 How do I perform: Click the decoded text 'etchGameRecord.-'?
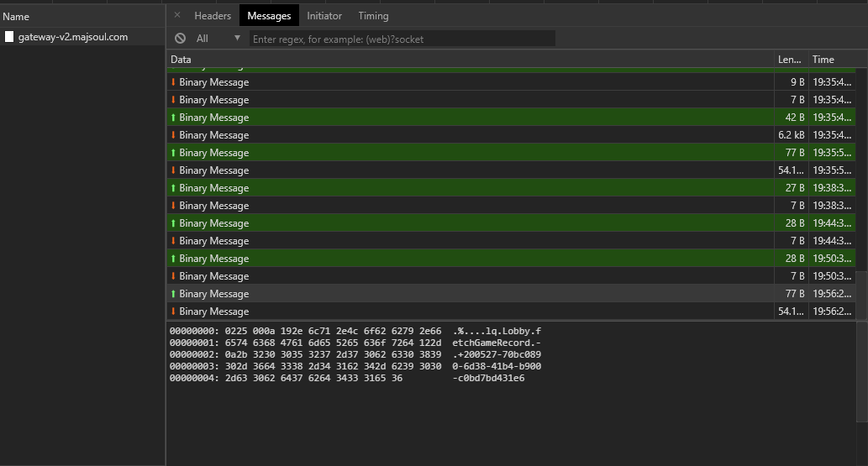tap(497, 343)
